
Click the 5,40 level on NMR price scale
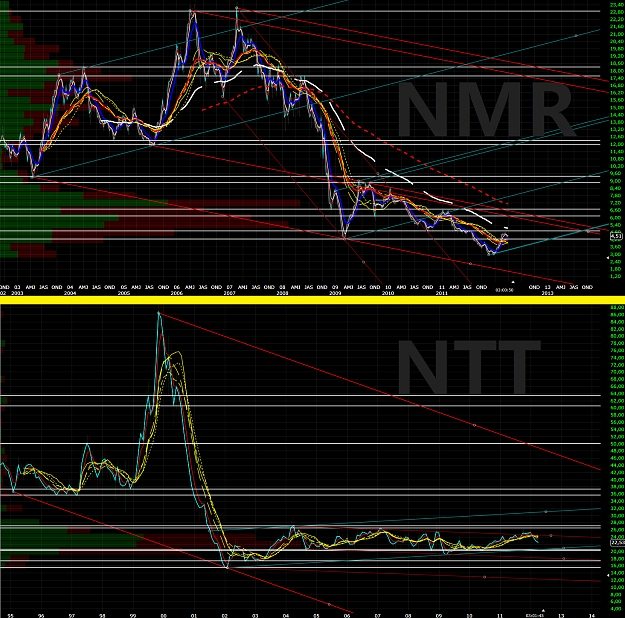tap(616, 225)
